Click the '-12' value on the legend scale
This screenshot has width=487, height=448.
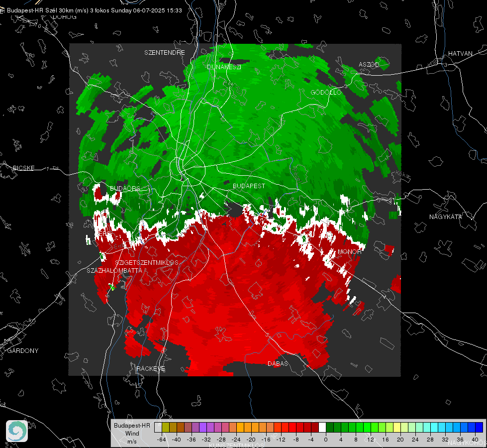point(281,440)
